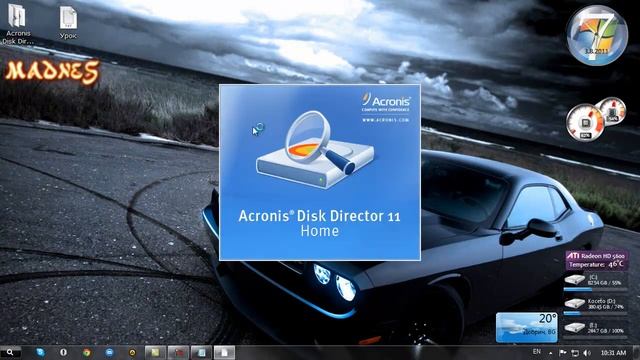Switch to the blue document taskbar window

tap(201, 352)
